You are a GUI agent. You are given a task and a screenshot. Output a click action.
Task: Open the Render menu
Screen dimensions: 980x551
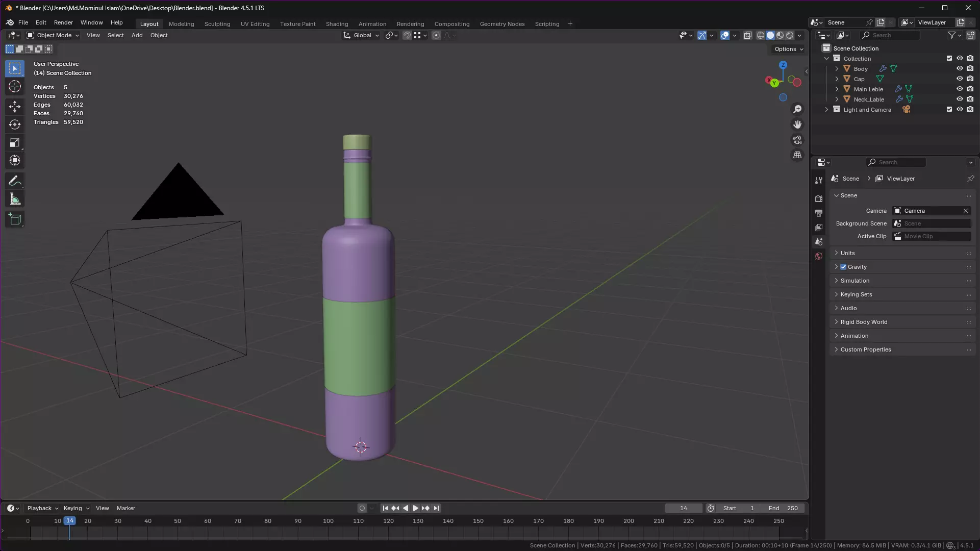(x=63, y=22)
